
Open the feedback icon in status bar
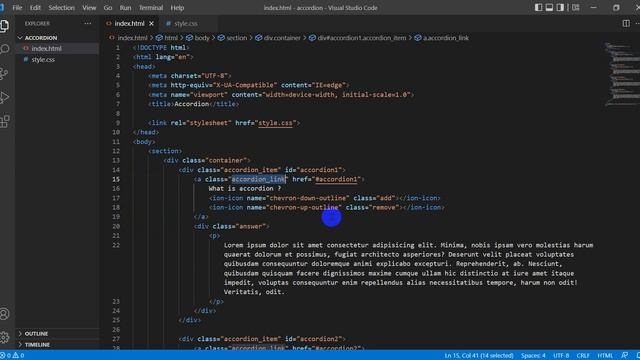pos(624,356)
